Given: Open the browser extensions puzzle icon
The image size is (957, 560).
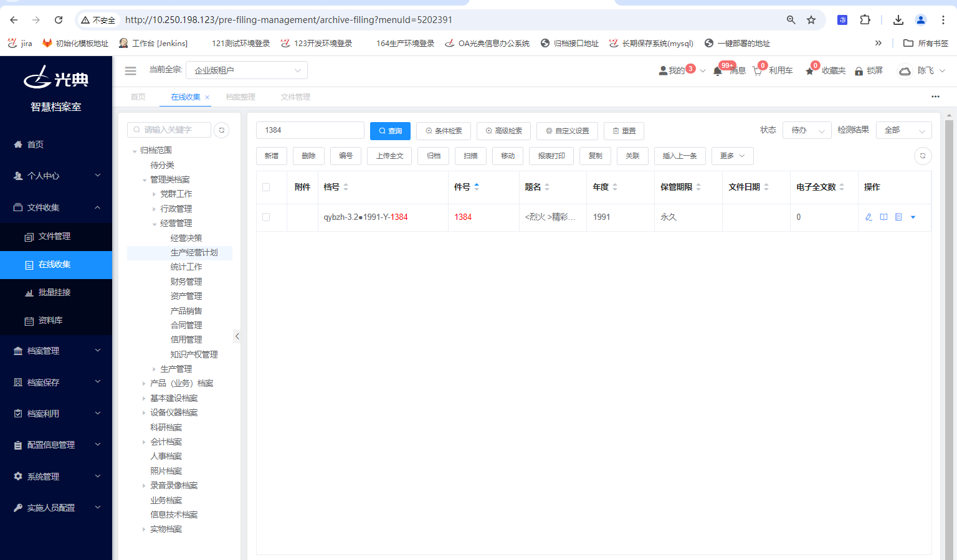Looking at the screenshot, I should pyautogui.click(x=865, y=20).
